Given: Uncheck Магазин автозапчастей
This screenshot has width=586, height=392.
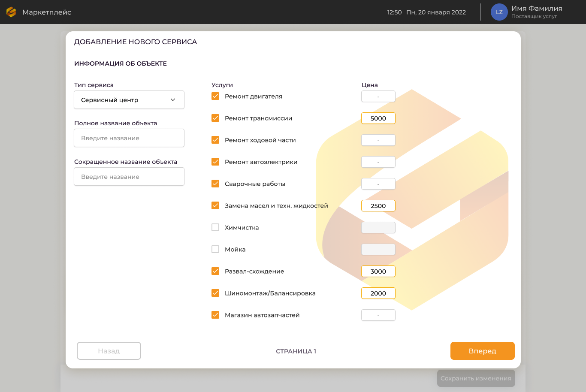Looking at the screenshot, I should (215, 315).
